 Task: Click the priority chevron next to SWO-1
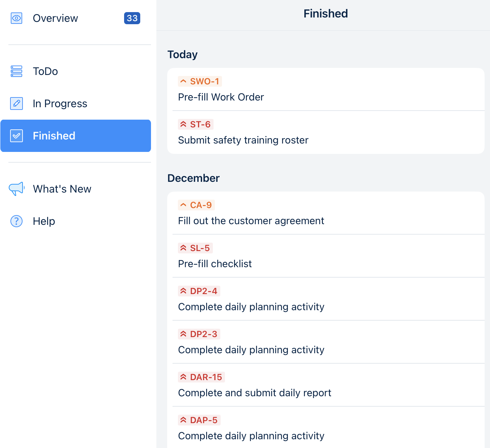(x=183, y=81)
